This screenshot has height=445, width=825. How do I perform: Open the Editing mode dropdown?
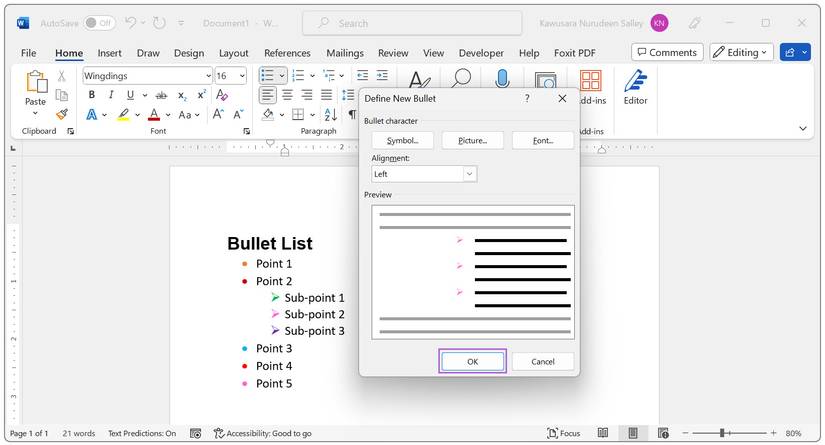click(741, 52)
